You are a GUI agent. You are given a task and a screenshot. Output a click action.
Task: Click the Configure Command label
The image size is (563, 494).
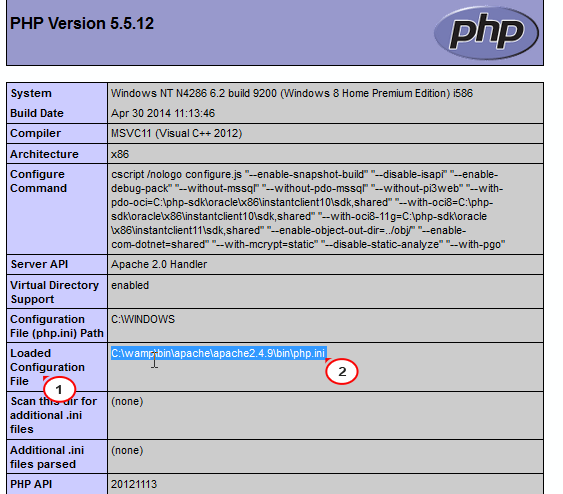[38, 181]
